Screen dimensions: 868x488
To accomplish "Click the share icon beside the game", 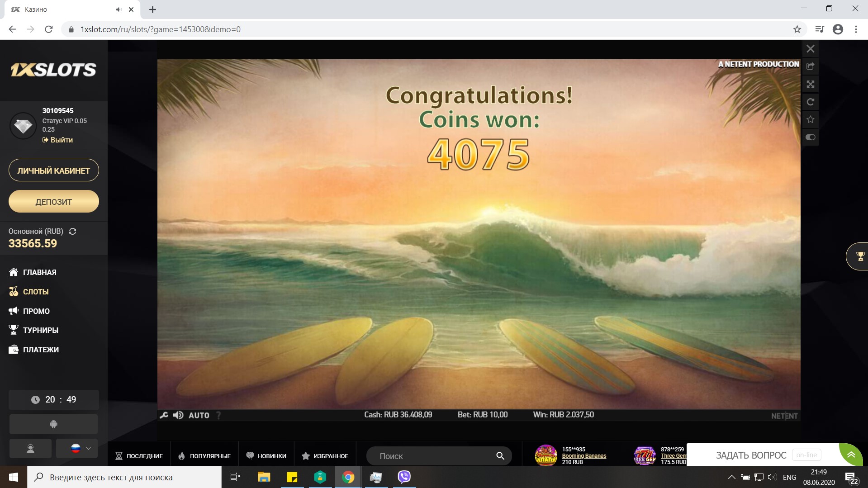I will pyautogui.click(x=810, y=66).
